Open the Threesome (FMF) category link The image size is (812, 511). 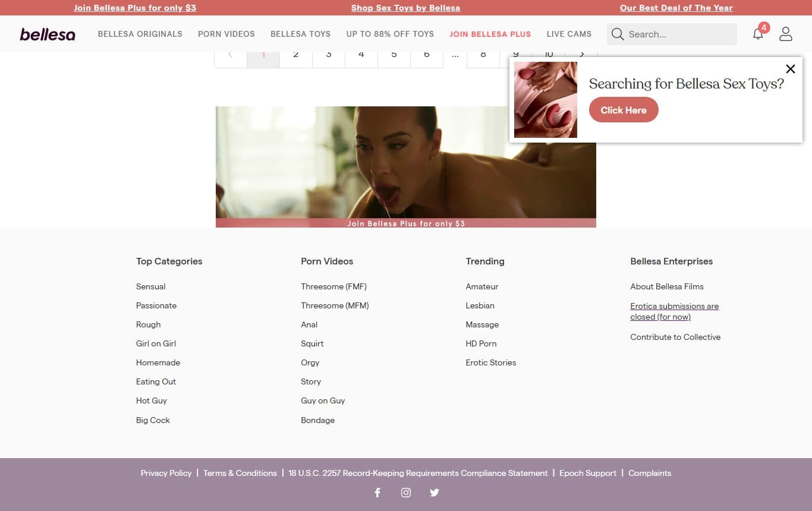(333, 286)
